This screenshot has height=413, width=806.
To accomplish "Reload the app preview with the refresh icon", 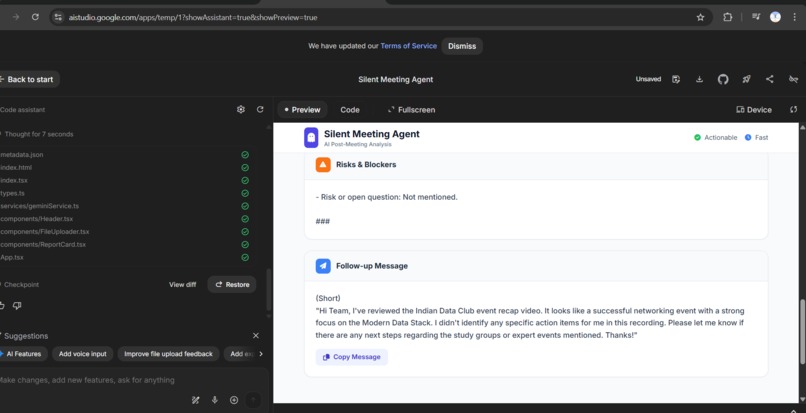I will pos(793,110).
